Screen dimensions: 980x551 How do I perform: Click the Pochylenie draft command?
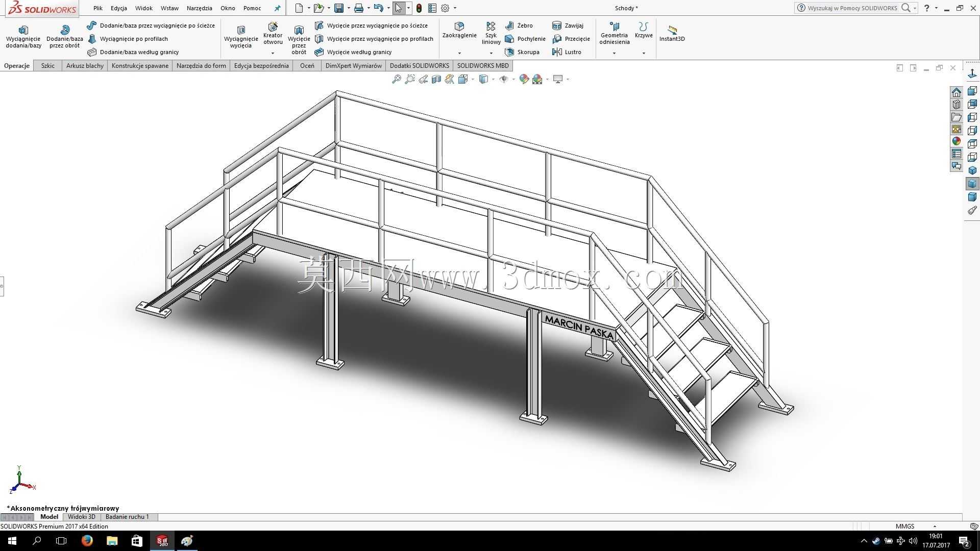tap(525, 39)
